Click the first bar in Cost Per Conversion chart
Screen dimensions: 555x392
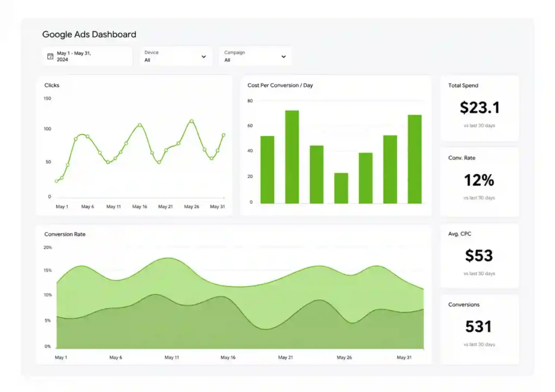coord(267,170)
